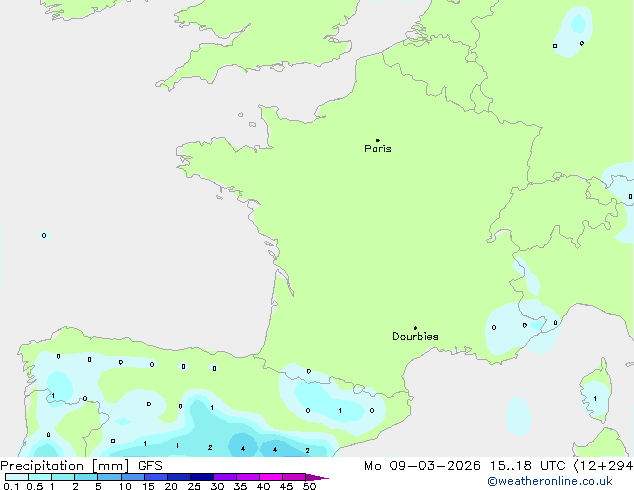
Task: Open the weatheronline.co.uk copyright link
Action: point(549,481)
